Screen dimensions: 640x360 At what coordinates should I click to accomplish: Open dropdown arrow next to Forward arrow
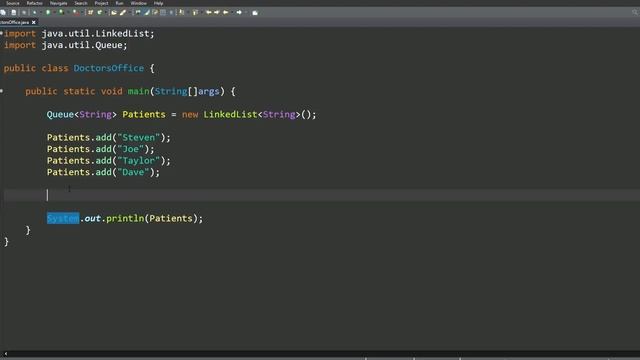point(246,13)
